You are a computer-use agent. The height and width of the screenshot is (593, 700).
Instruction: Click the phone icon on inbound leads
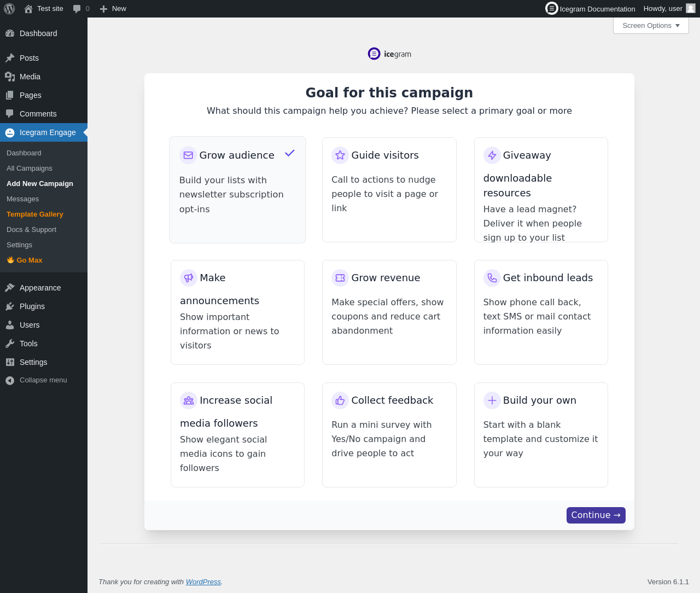coord(492,278)
